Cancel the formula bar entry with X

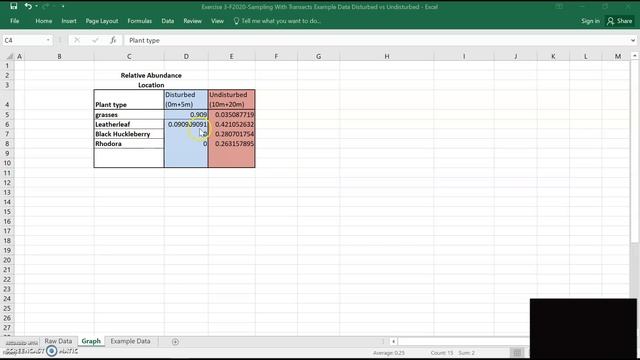pos(77,40)
